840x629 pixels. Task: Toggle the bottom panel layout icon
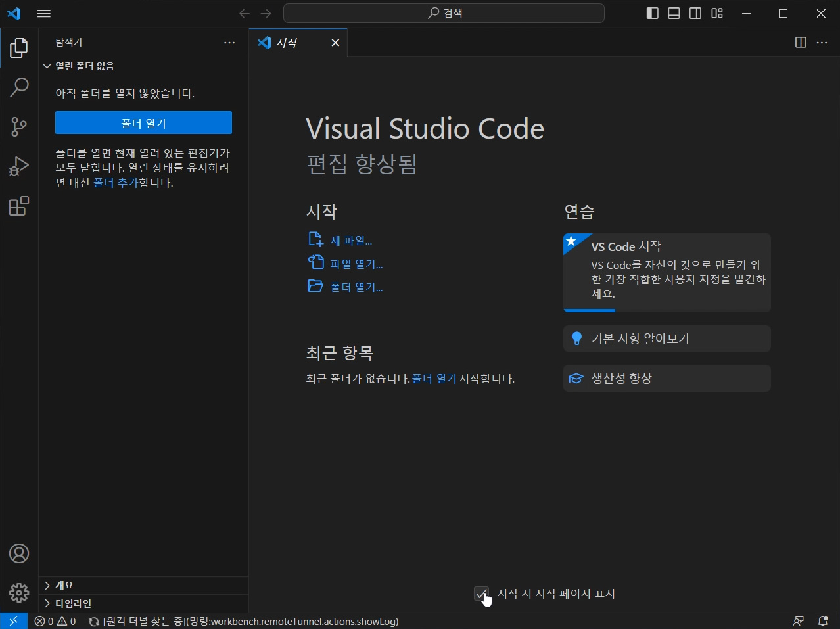tap(674, 13)
